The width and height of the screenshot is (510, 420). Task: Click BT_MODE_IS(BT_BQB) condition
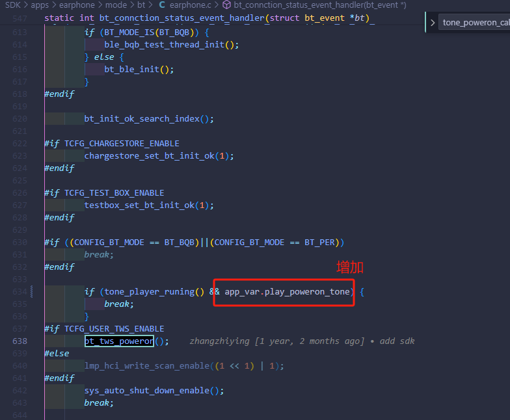coord(150,33)
